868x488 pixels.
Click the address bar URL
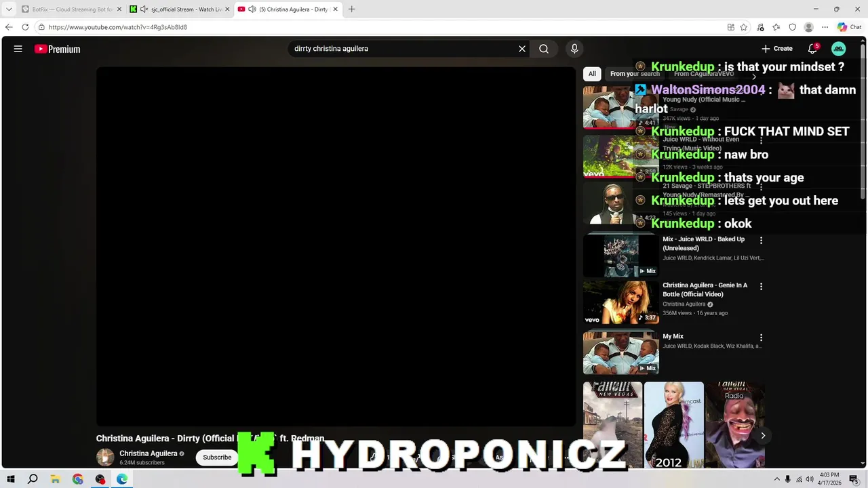pyautogui.click(x=118, y=27)
